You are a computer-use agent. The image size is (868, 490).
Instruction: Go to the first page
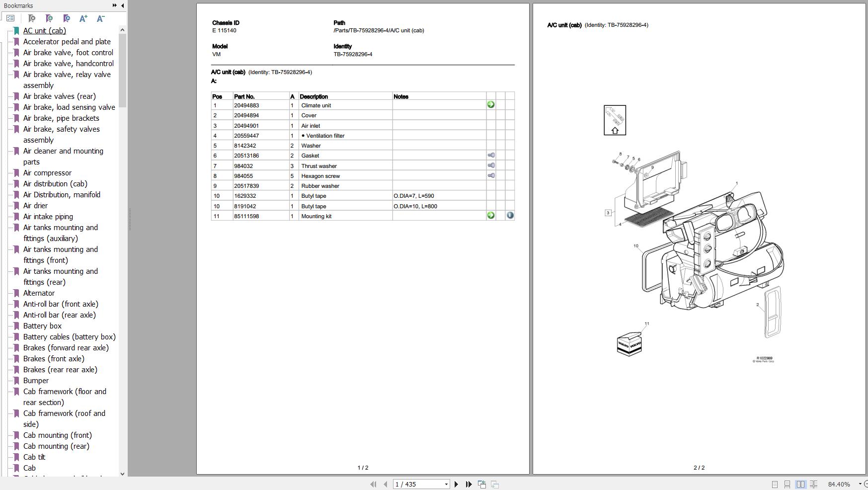click(x=373, y=484)
